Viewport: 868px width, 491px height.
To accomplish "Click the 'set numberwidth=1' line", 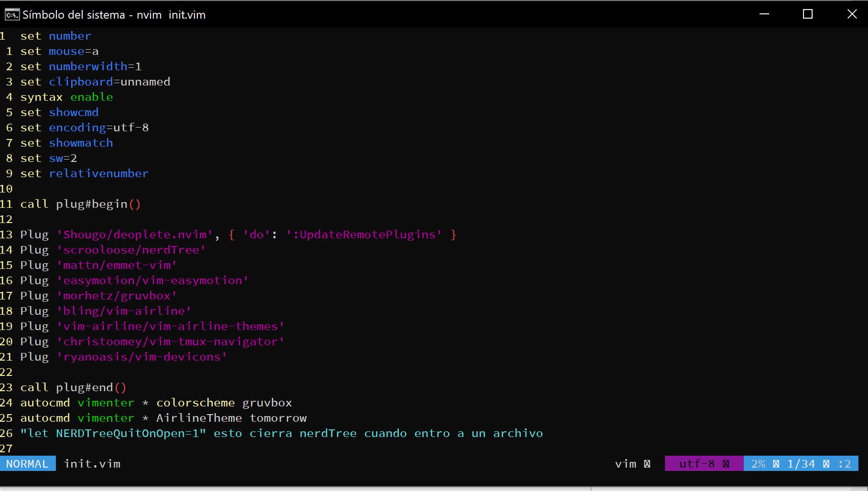I will tap(81, 66).
